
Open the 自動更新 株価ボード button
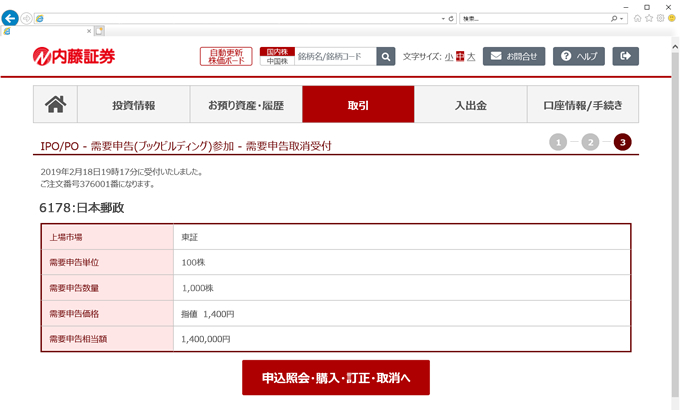[226, 56]
